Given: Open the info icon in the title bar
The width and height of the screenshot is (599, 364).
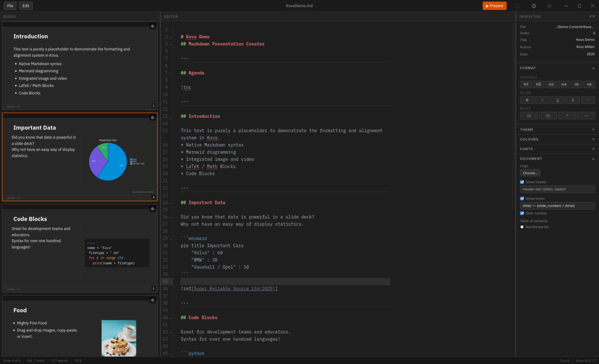Looking at the screenshot, I should click(x=534, y=6).
